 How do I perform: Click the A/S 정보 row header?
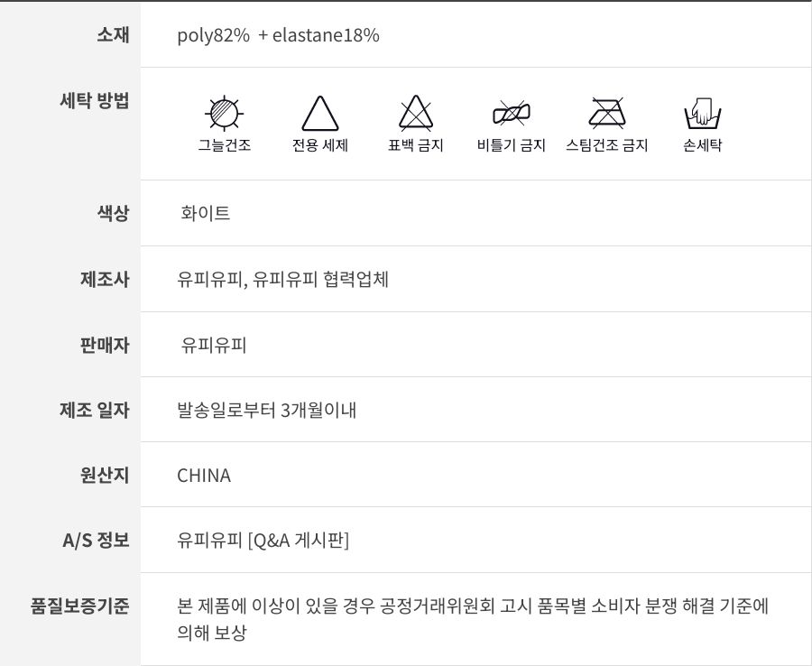tap(96, 540)
